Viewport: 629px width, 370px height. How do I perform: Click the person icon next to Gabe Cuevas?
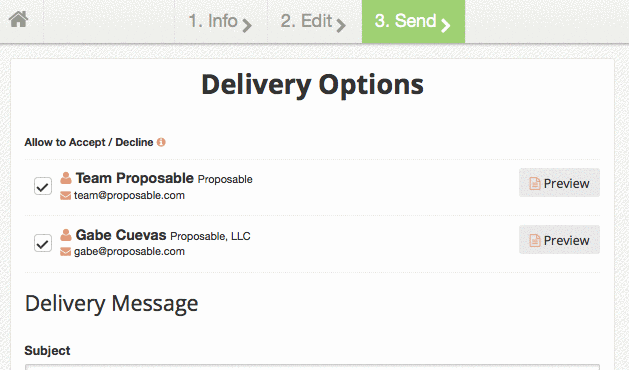pyautogui.click(x=66, y=235)
